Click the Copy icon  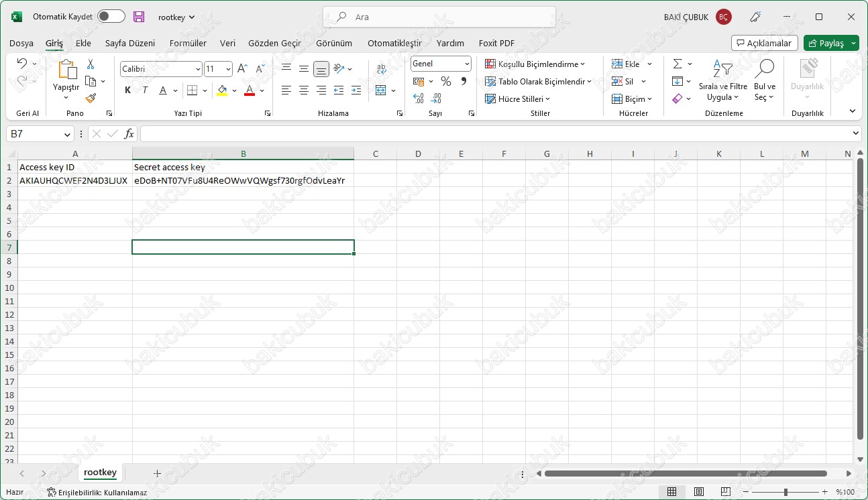[x=91, y=81]
